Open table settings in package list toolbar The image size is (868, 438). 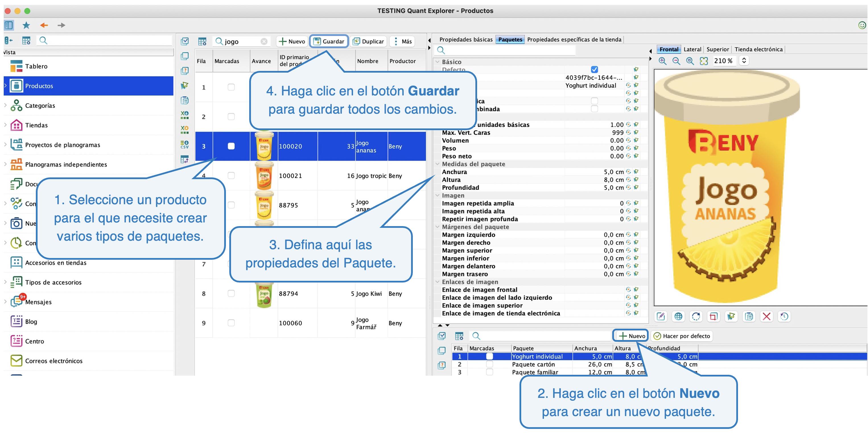459,336
